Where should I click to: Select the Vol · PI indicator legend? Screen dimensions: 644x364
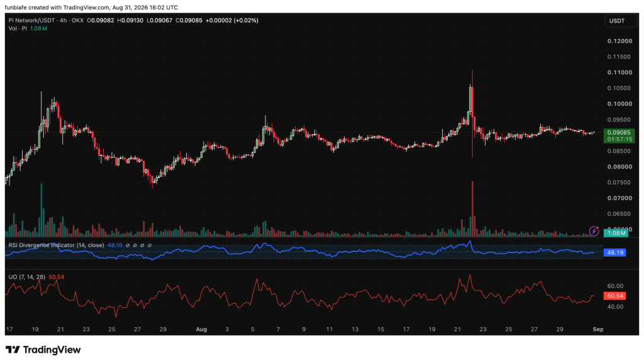[18, 28]
